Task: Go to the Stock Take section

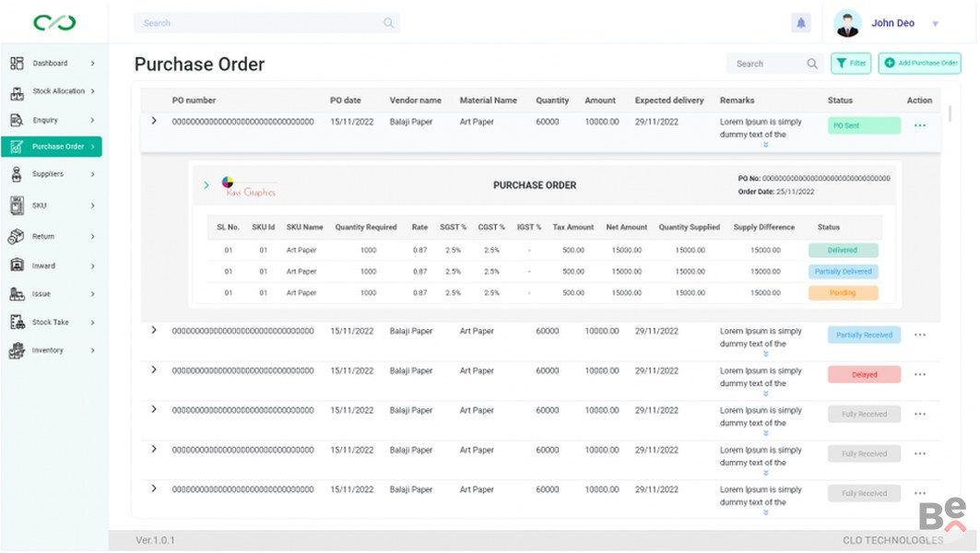Action: 50,323
